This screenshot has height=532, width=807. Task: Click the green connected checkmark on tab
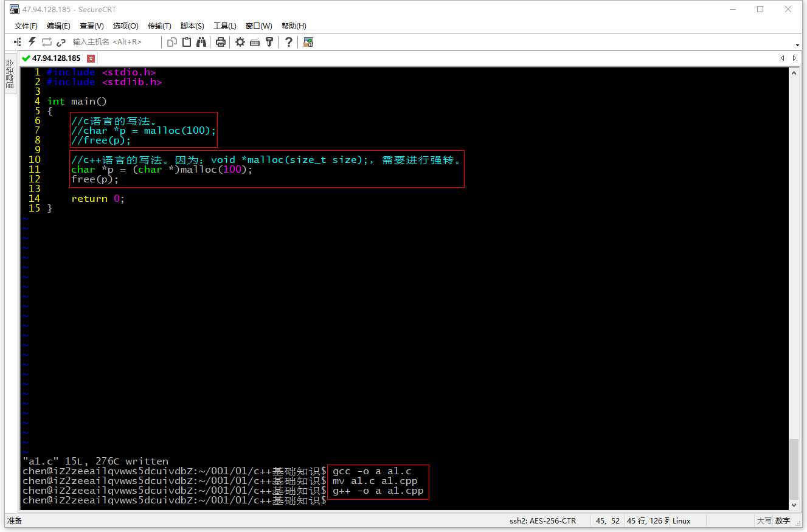pyautogui.click(x=26, y=58)
